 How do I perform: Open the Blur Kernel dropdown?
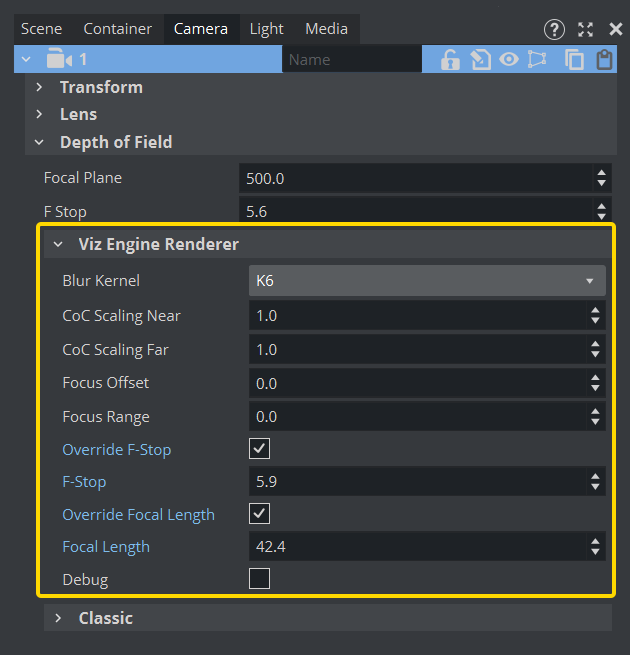tap(427, 281)
